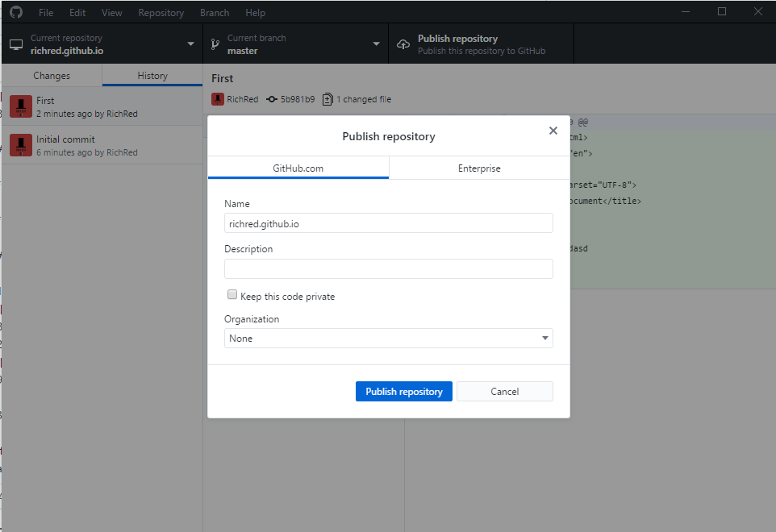776x532 pixels.
Task: Maximize the GitHub Desktop window
Action: [x=722, y=11]
